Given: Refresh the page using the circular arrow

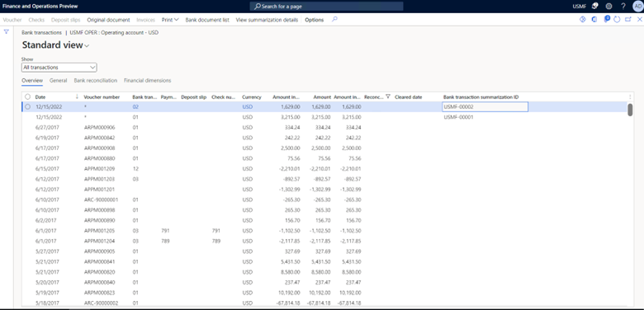Looking at the screenshot, I should coord(617,19).
